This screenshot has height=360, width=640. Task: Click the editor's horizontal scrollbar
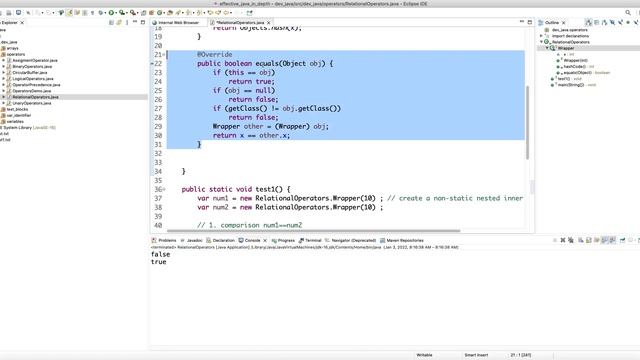tap(313, 231)
